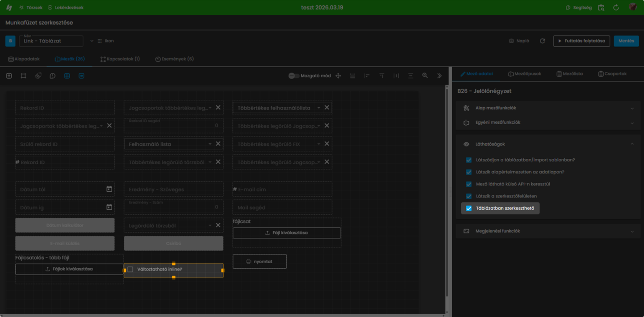The height and width of the screenshot is (317, 644).
Task: Click the calendar icon in Dátum tól
Action: [109, 189]
